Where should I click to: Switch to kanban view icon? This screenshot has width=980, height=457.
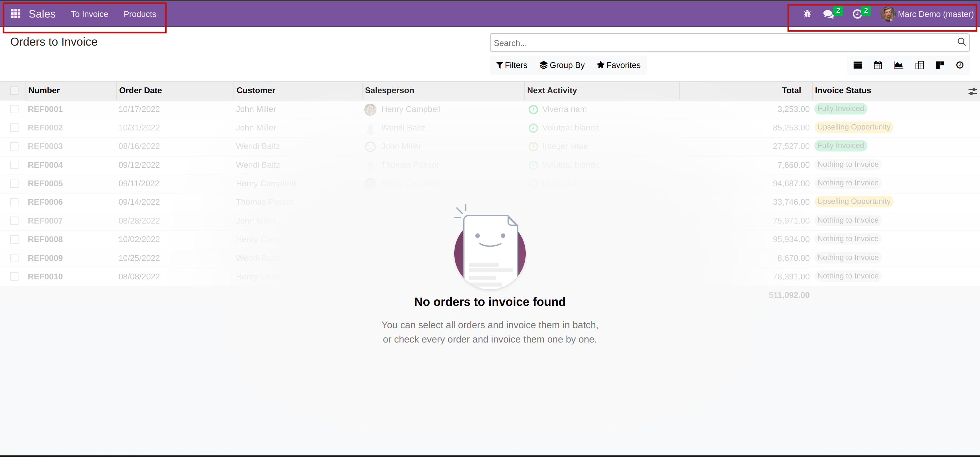940,65
